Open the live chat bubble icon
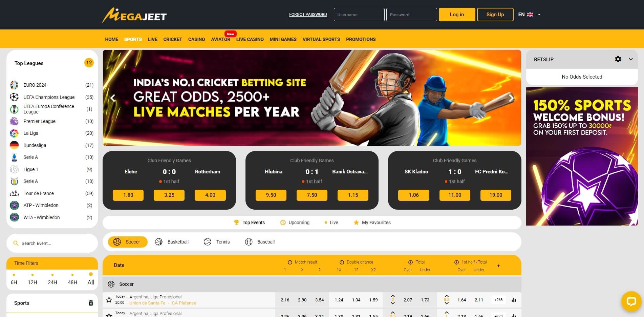 (631, 301)
